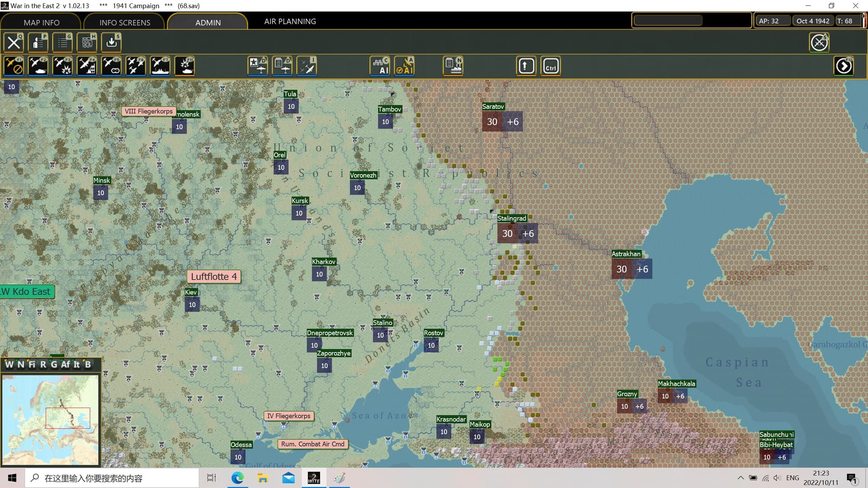868x488 pixels.
Task: Click the Kiev city label
Action: point(191,292)
